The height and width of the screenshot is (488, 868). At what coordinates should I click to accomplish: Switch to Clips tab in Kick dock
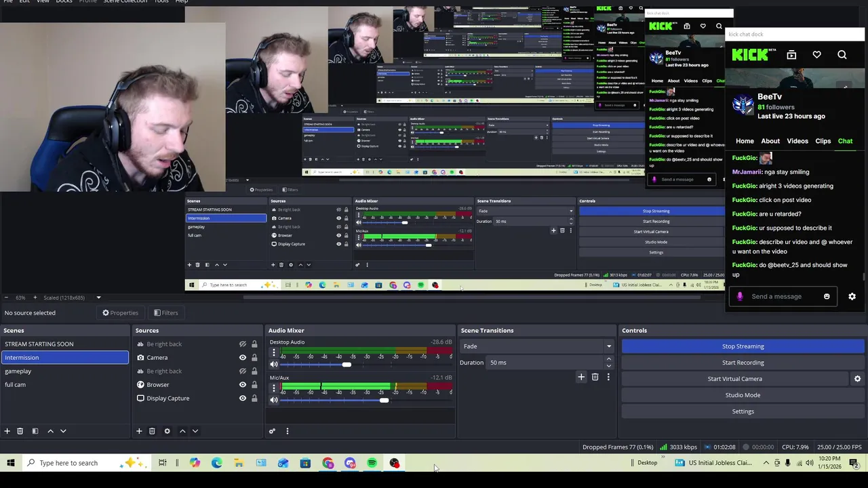[x=823, y=141]
